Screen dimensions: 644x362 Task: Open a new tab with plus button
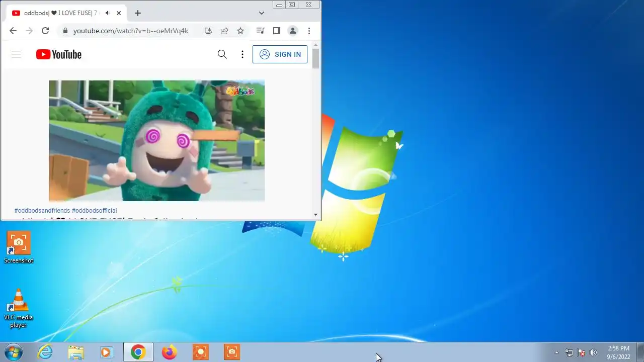pos(138,13)
